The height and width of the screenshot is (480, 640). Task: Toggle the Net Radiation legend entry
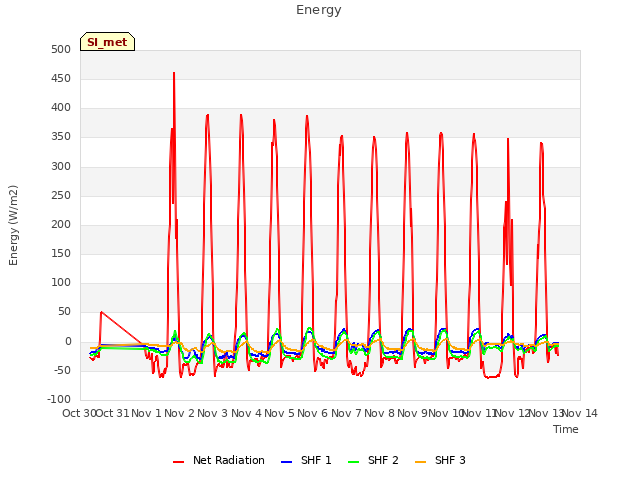pyautogui.click(x=219, y=460)
